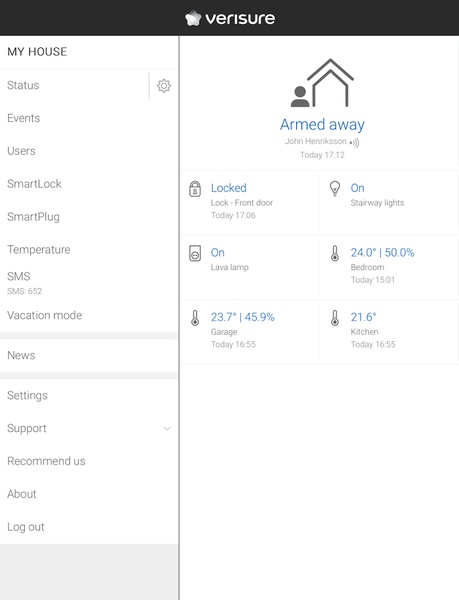
Task: Click the Armed away status
Action: [322, 125]
